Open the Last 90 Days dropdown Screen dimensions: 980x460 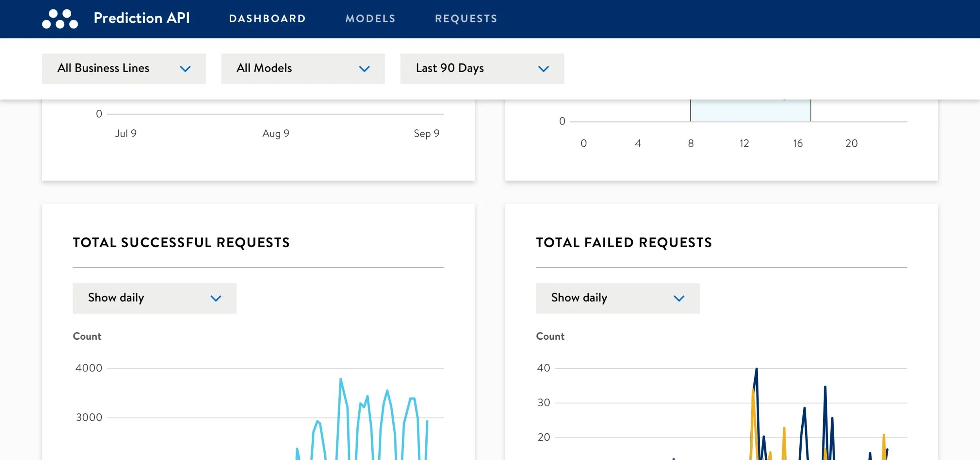[x=482, y=69]
